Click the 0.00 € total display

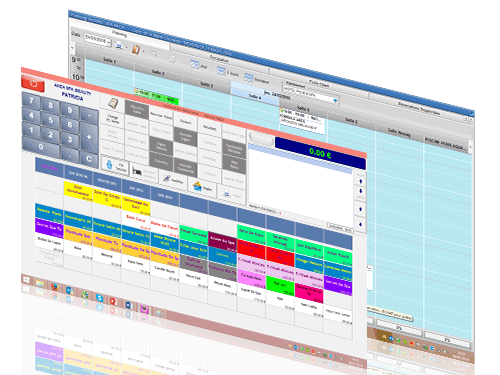click(x=320, y=154)
